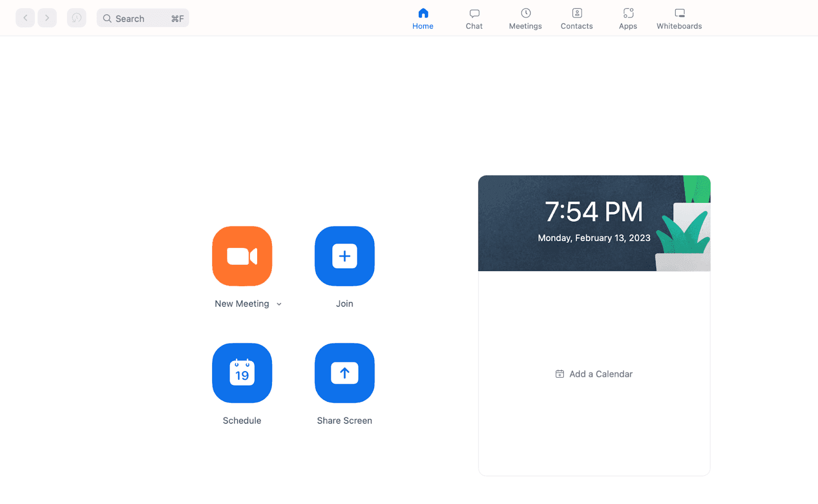The image size is (818, 504).
Task: Click the 7:54 PM clock display
Action: pyautogui.click(x=594, y=211)
